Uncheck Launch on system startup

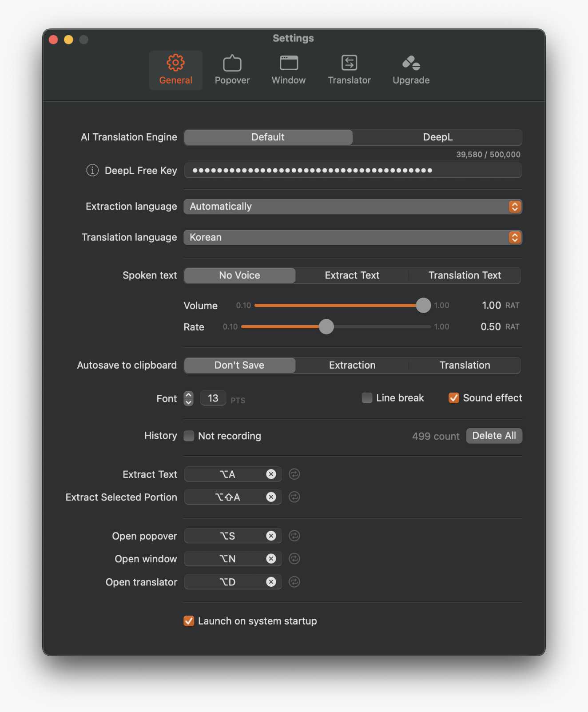pos(189,621)
